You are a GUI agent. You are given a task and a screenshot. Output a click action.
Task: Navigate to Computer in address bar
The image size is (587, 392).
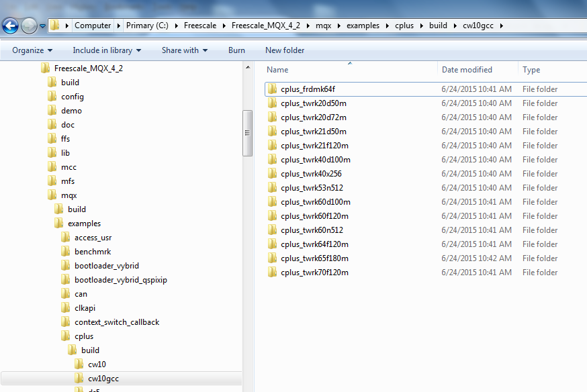(93, 26)
